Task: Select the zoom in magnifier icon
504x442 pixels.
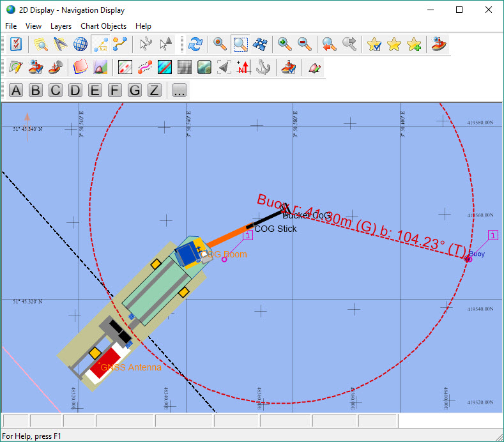Action: [x=285, y=44]
